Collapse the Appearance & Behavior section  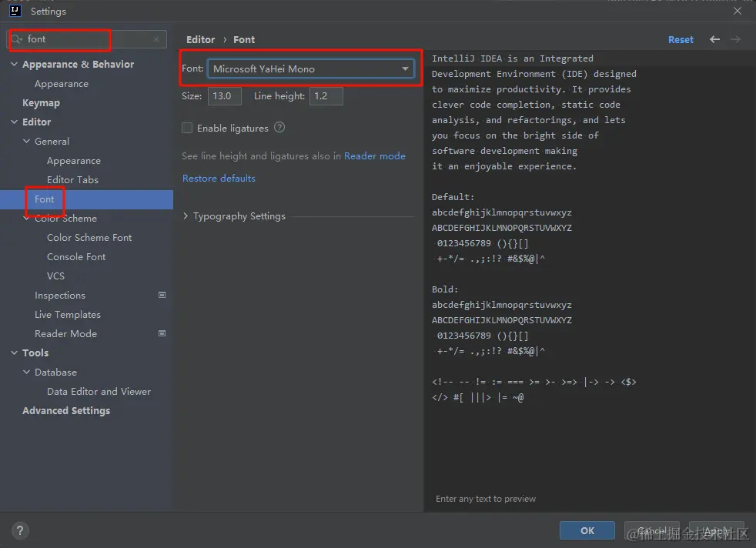pos(14,64)
